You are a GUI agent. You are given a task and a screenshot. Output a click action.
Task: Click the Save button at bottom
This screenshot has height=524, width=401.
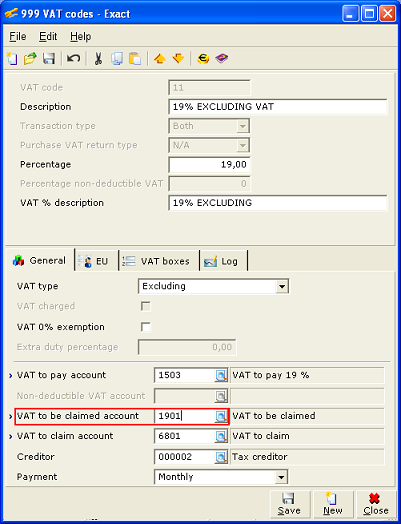[289, 504]
